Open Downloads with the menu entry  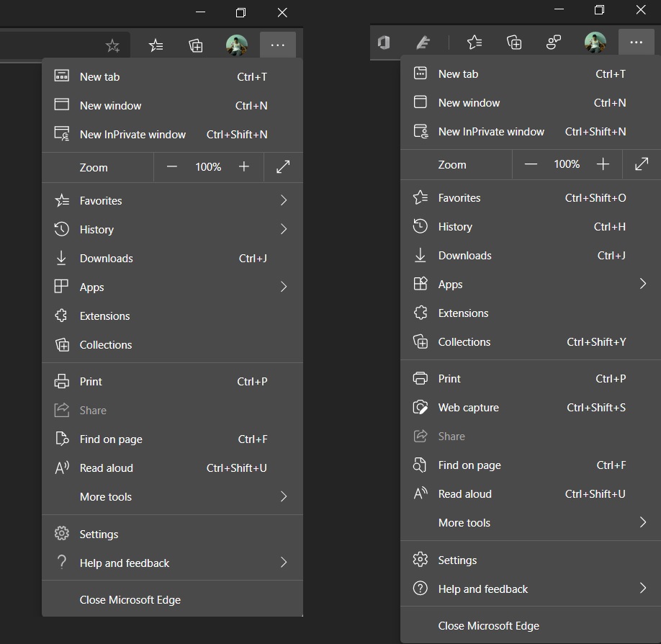coord(106,258)
